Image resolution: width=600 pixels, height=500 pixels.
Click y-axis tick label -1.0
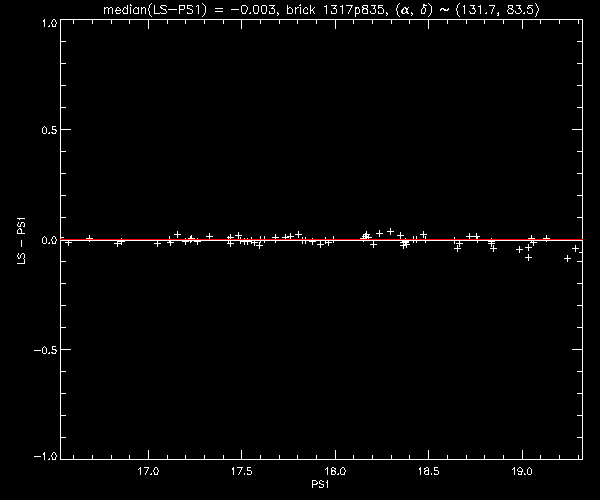[x=46, y=456]
